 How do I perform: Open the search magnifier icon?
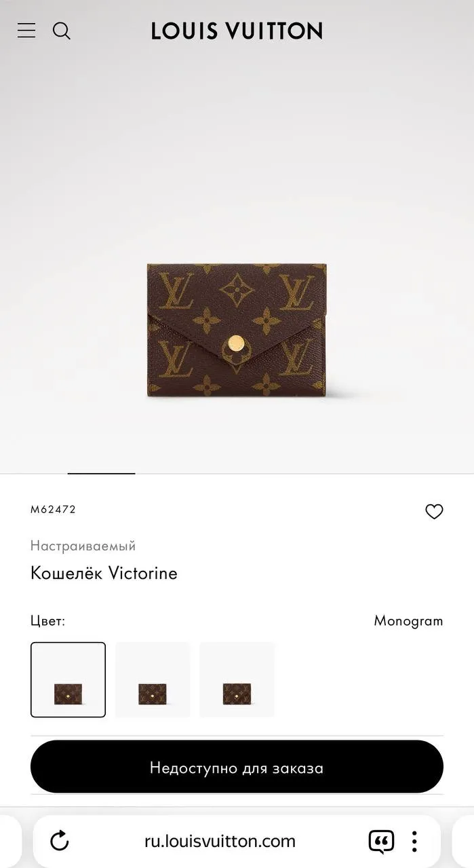(x=62, y=31)
